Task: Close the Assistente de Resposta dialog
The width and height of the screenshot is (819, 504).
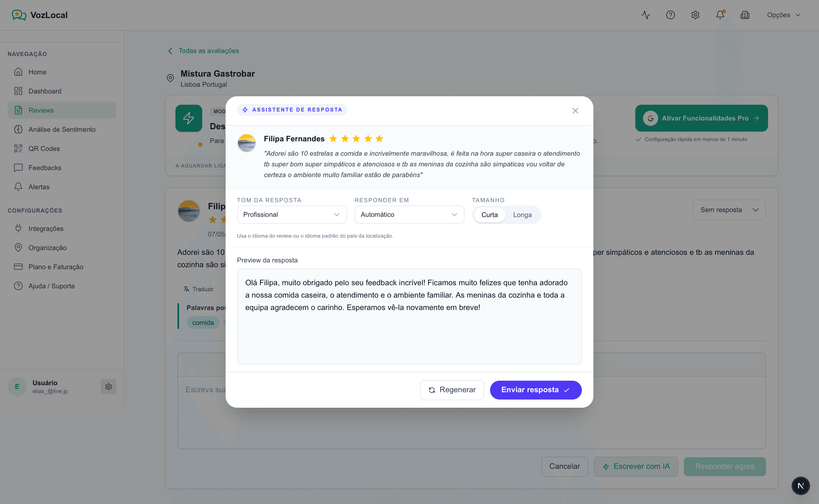Action: (x=575, y=111)
